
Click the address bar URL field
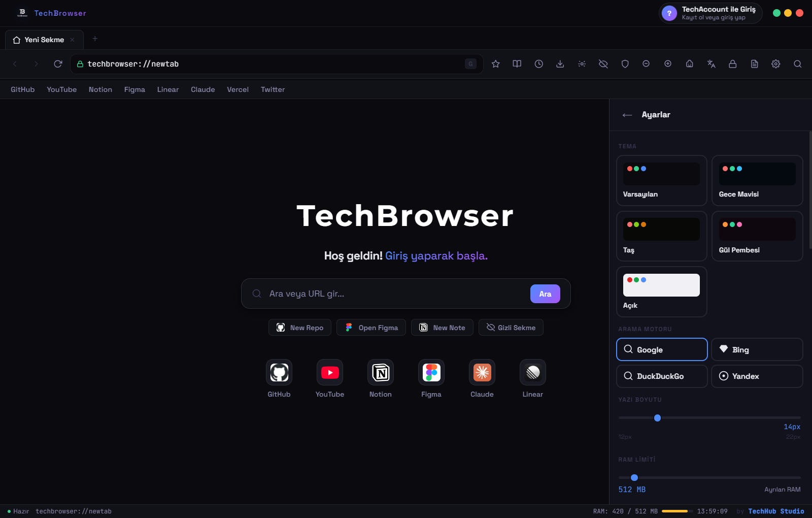point(277,64)
